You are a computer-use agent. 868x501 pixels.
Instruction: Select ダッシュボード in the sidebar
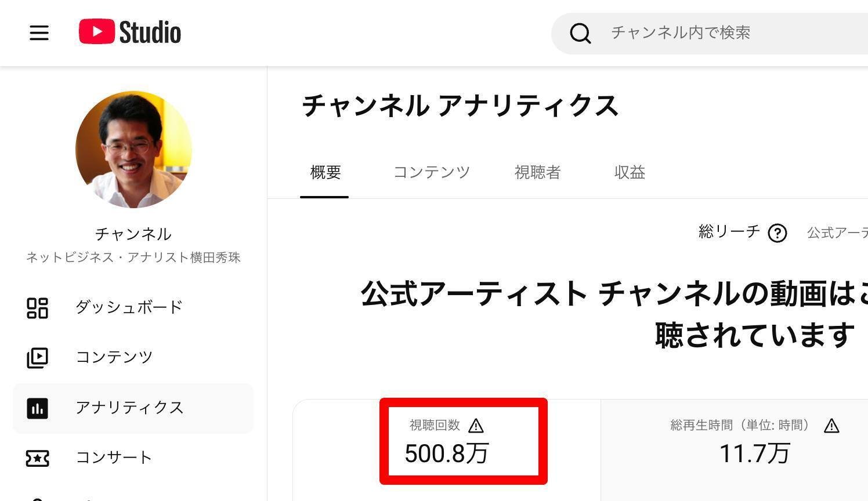(129, 307)
